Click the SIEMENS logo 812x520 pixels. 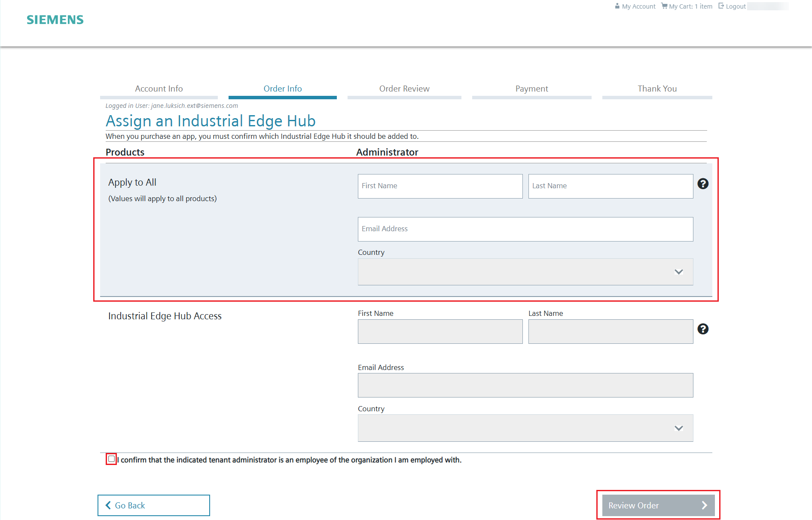[x=55, y=19]
